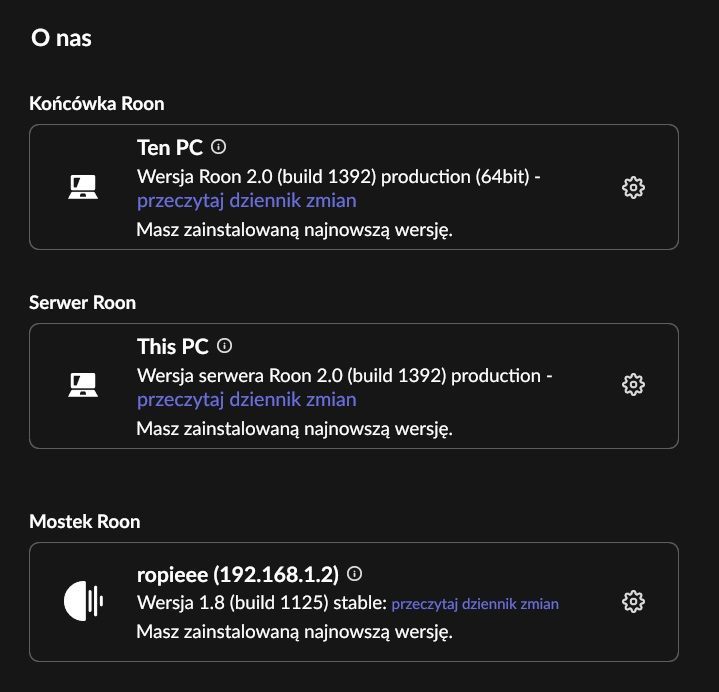The height and width of the screenshot is (692, 719).
Task: Click the Wersja Roon 2.0 production (64bit) text
Action: pyautogui.click(x=338, y=177)
